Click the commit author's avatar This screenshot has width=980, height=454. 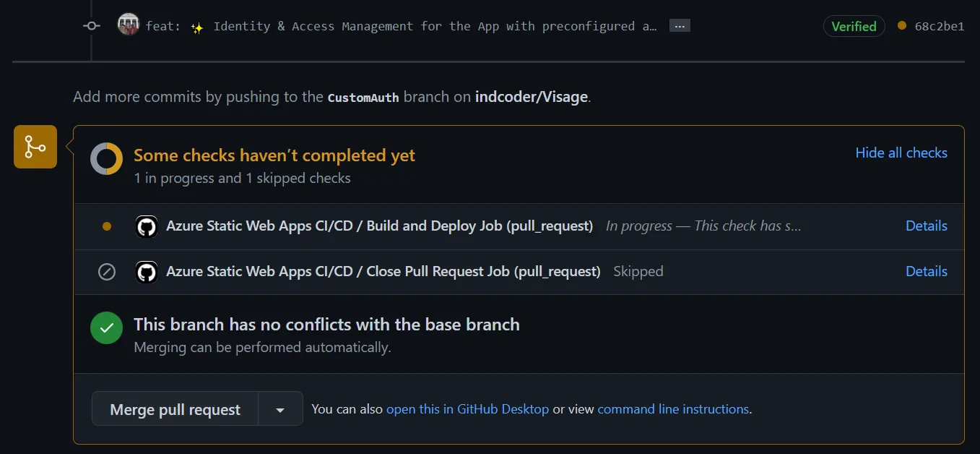pos(128,25)
